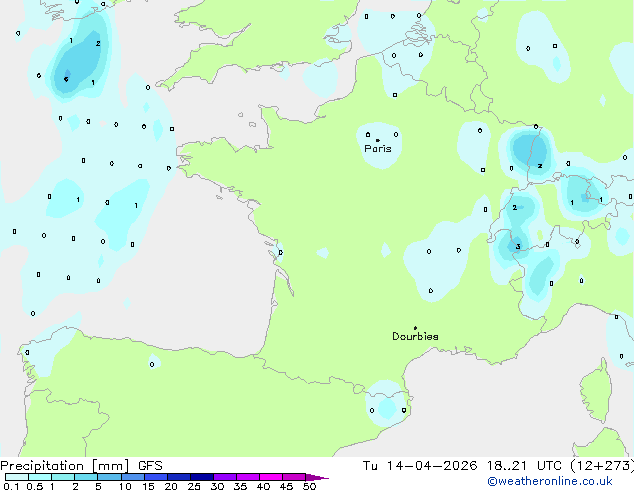
Task: Select the "Precipitation [mm]" title text
Action: coord(65,466)
